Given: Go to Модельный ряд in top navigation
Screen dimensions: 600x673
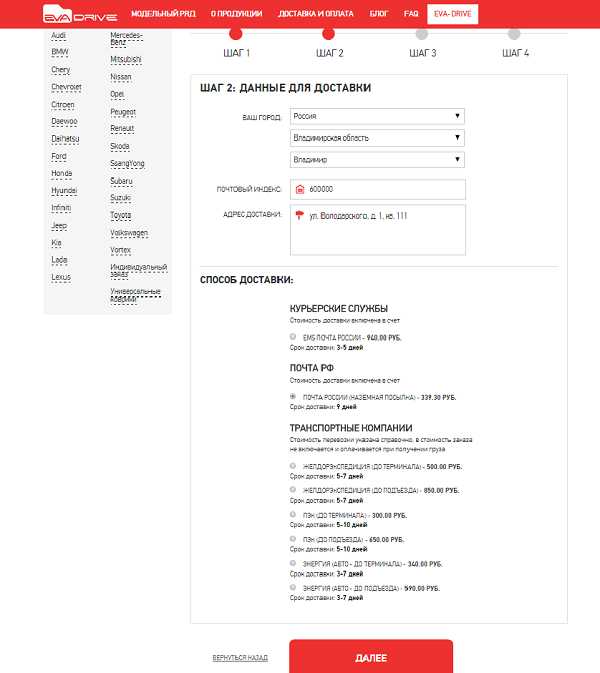Looking at the screenshot, I should point(164,15).
